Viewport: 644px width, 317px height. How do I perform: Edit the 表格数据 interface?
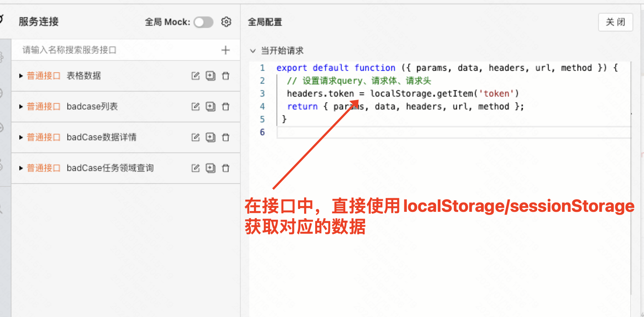point(195,76)
